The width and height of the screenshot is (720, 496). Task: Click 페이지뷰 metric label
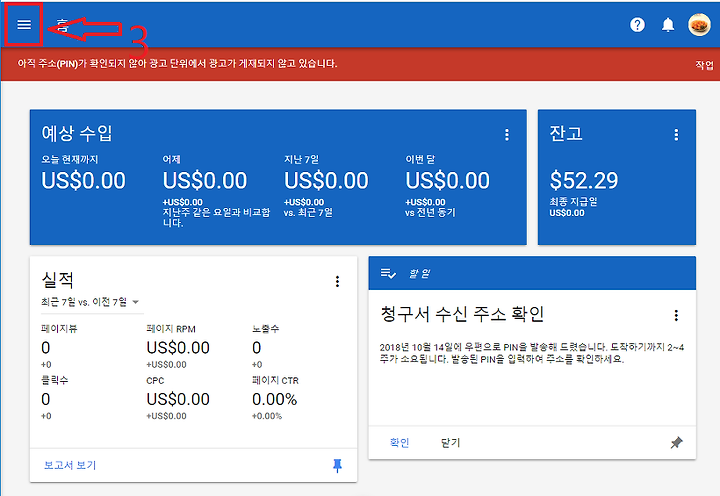coord(59,329)
